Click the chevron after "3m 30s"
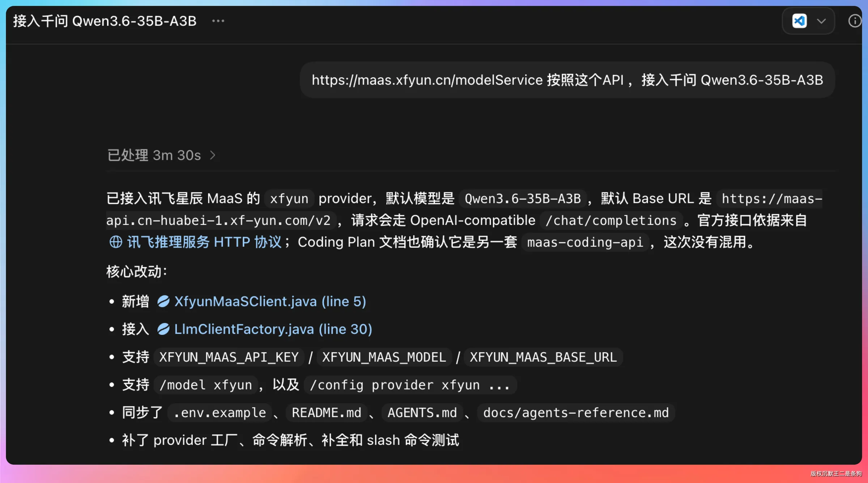This screenshot has width=868, height=483. [x=213, y=155]
